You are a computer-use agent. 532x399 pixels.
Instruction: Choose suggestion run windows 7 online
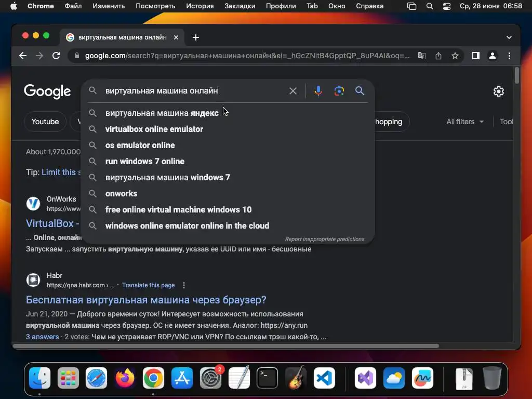coord(228,161)
